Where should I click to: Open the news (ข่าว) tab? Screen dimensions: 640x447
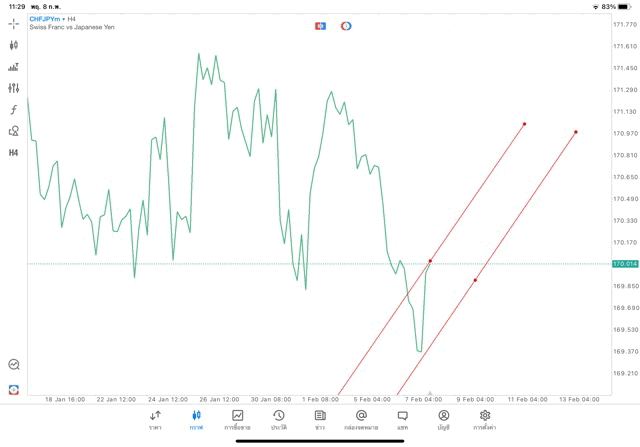[x=320, y=420]
